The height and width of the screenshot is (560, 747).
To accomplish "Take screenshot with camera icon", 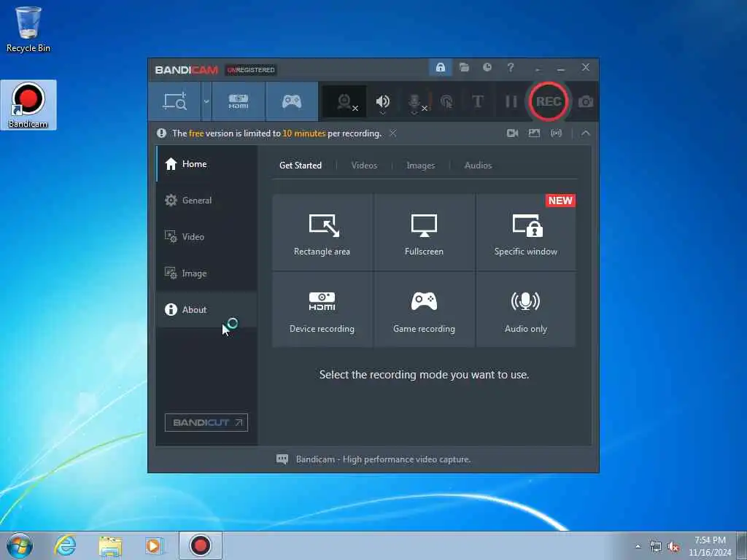I will [586, 101].
